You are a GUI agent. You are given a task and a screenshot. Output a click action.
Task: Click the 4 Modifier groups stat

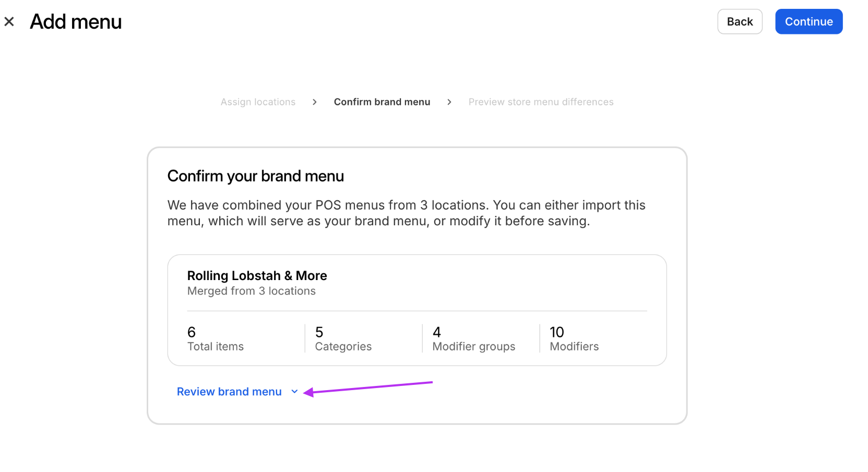(473, 339)
